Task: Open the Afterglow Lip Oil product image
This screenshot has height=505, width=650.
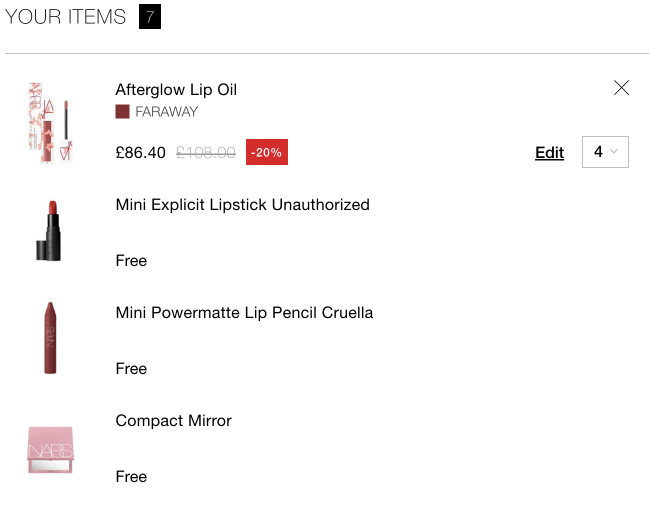Action: point(51,123)
